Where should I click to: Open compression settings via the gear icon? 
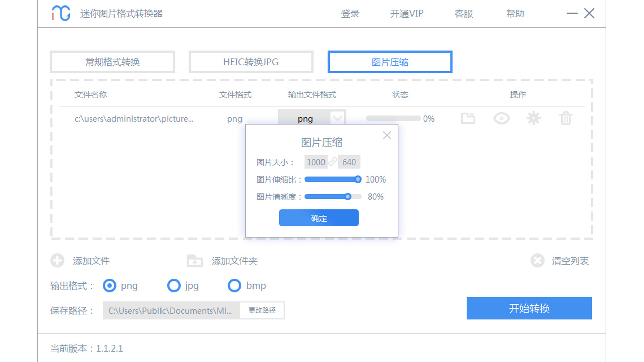[x=533, y=118]
